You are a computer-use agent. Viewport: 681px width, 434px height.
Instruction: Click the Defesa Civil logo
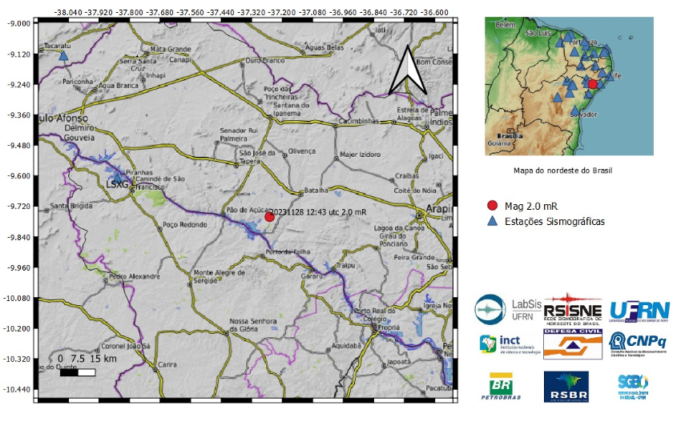(572, 345)
